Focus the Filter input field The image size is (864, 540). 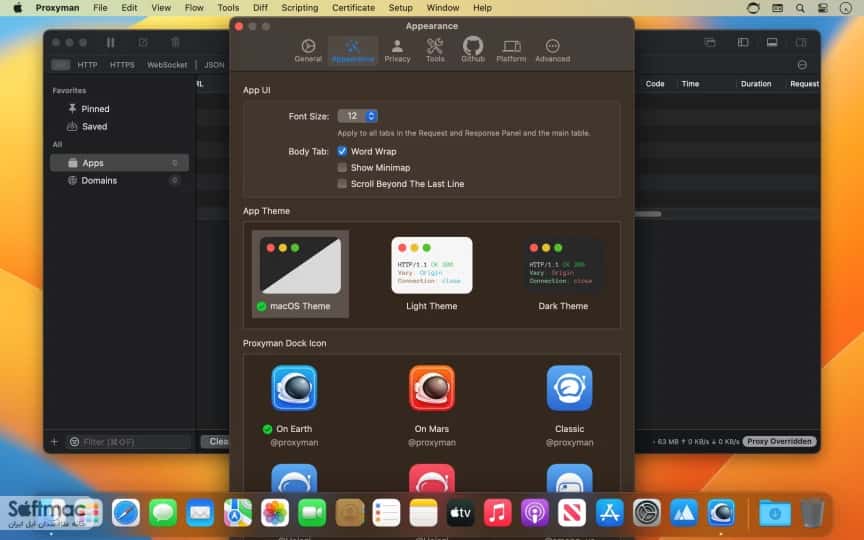click(129, 441)
